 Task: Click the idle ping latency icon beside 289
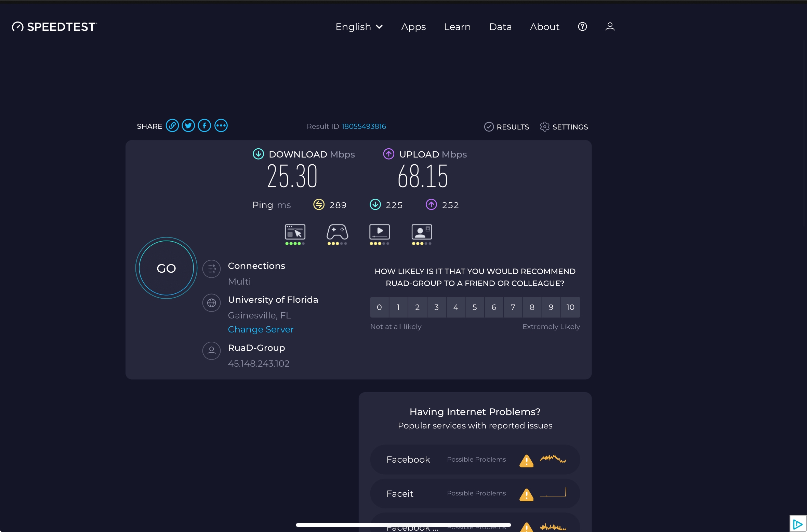tap(319, 205)
